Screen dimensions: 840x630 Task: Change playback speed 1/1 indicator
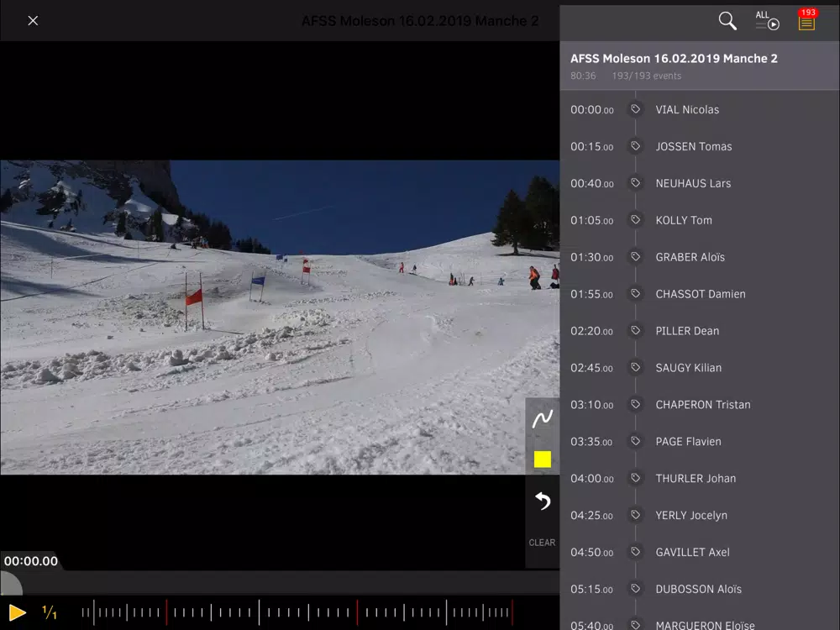[50, 612]
